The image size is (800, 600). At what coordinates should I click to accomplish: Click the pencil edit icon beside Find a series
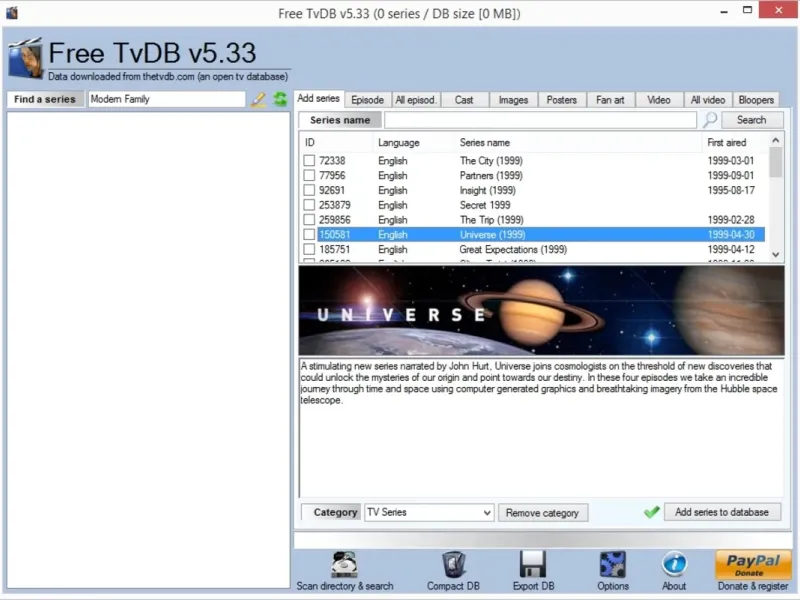[258, 99]
